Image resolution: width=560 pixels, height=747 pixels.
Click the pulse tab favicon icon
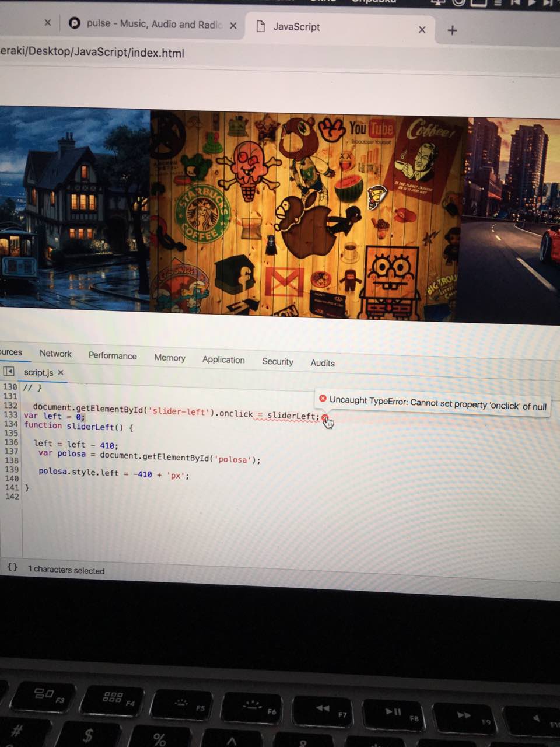click(x=74, y=23)
